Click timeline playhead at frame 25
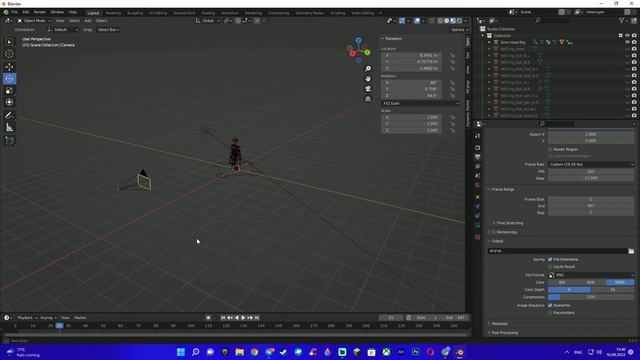Image resolution: width=640 pixels, height=360 pixels. click(x=60, y=326)
